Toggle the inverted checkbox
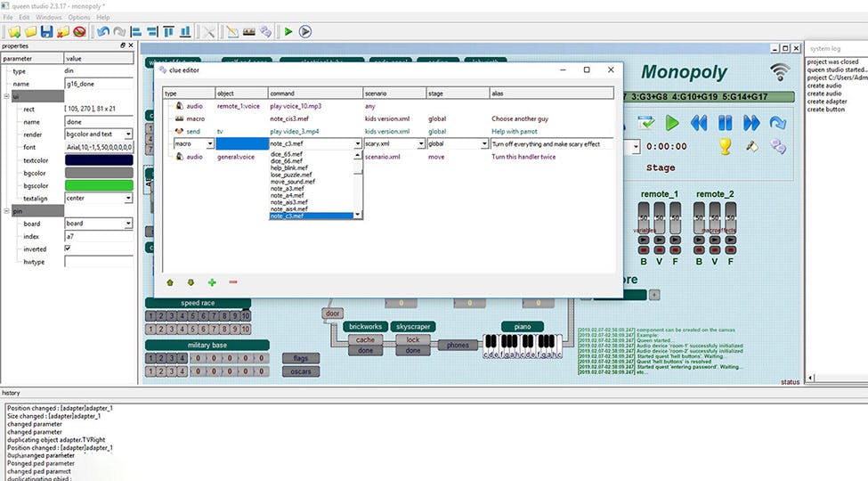Screen dimensions: 868x481 (69, 249)
